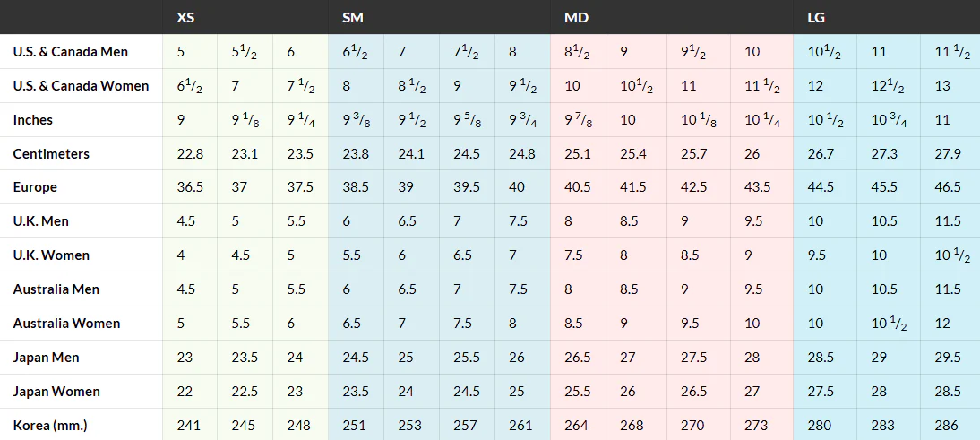Click the Centimeters 27.9 cell
Screen dimensions: 980x440
point(948,154)
